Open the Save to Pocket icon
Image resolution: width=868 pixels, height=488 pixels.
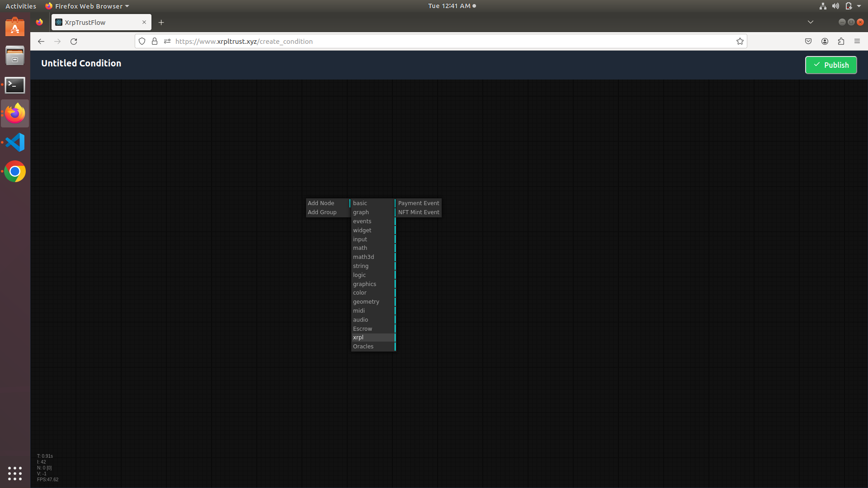pyautogui.click(x=808, y=41)
